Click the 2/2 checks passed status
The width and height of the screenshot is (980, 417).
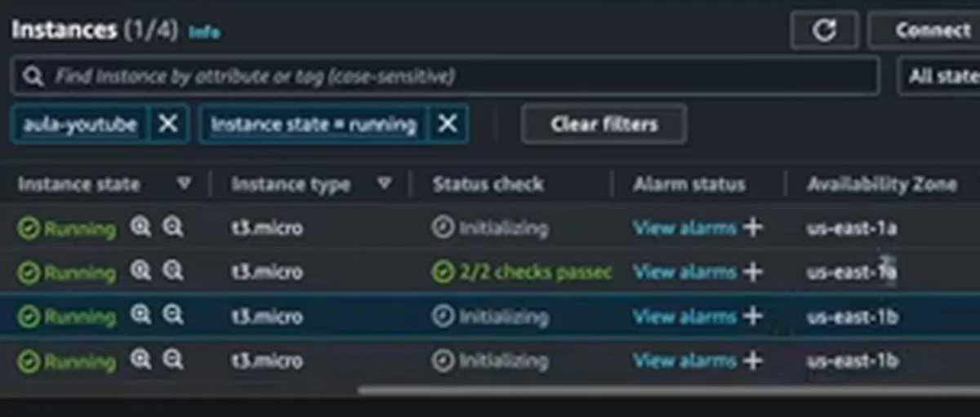[x=523, y=272]
